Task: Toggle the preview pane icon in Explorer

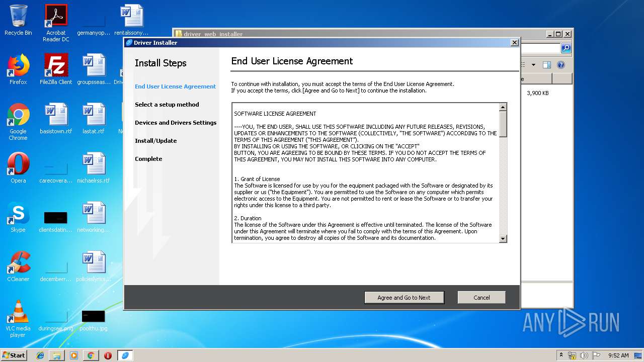Action: pos(547,65)
